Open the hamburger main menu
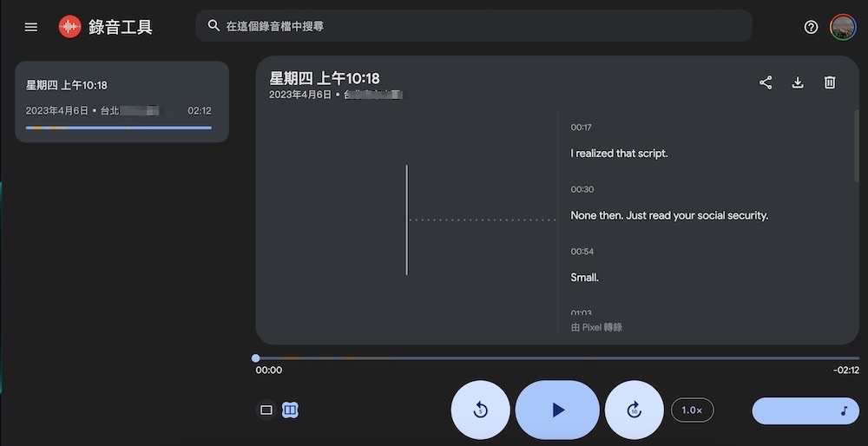Image resolution: width=868 pixels, height=446 pixels. [31, 27]
